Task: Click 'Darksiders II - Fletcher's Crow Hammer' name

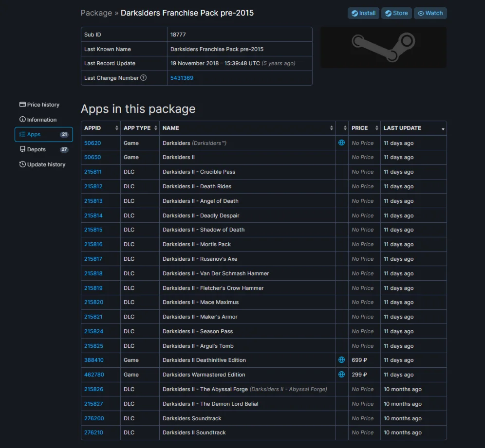Action: [213, 288]
